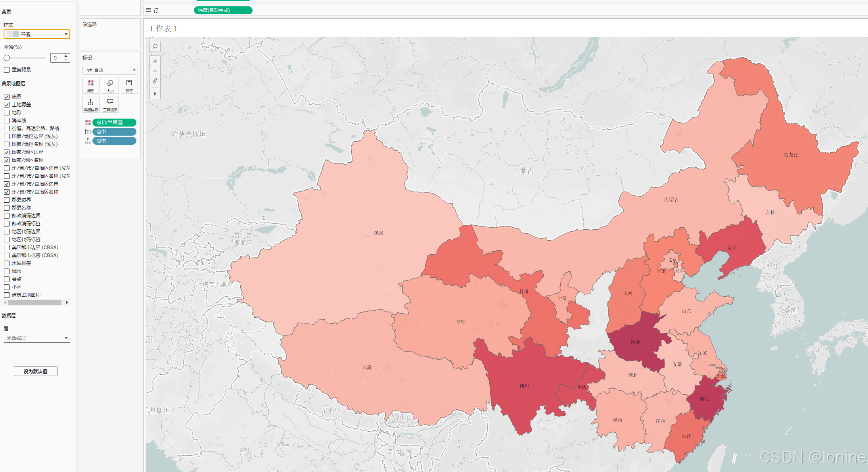Click the map search magnifier icon
The height and width of the screenshot is (472, 868).
pos(155,47)
